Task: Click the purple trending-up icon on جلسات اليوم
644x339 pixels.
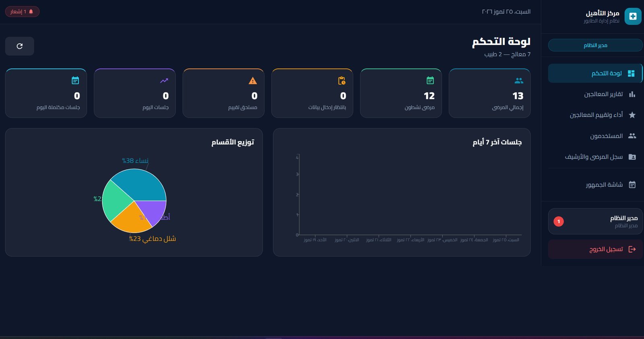Action: (x=164, y=81)
